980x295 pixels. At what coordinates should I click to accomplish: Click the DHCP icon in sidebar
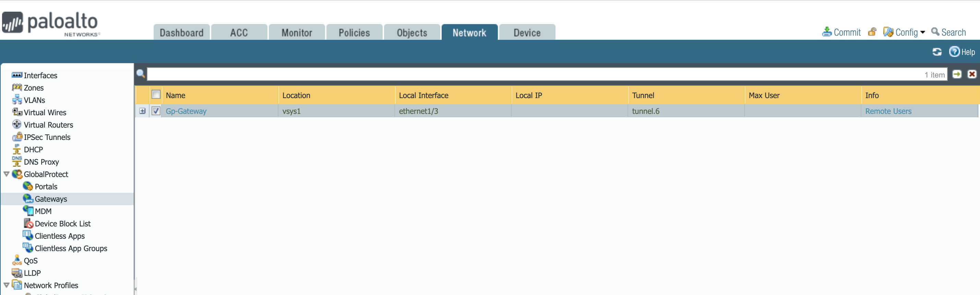click(17, 149)
